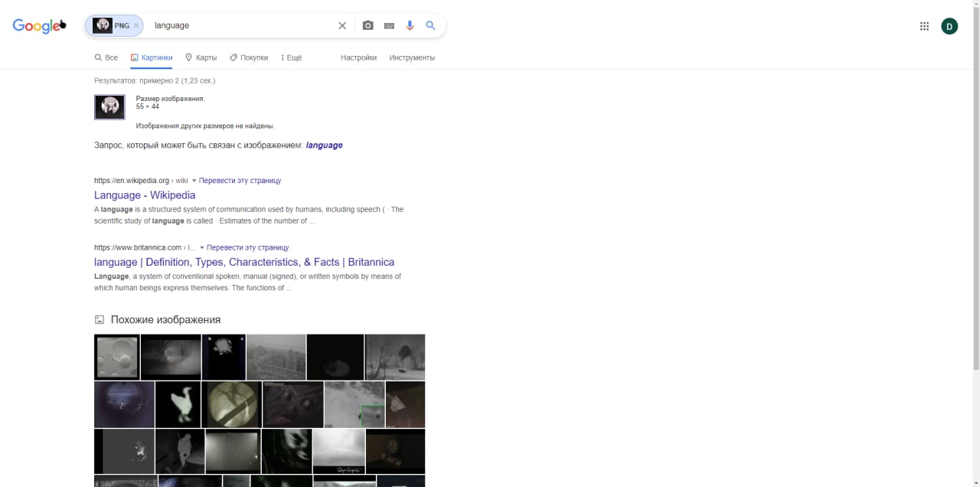The image size is (980, 487).
Task: Open the white goose silhouette thumbnail
Action: pyautogui.click(x=178, y=404)
